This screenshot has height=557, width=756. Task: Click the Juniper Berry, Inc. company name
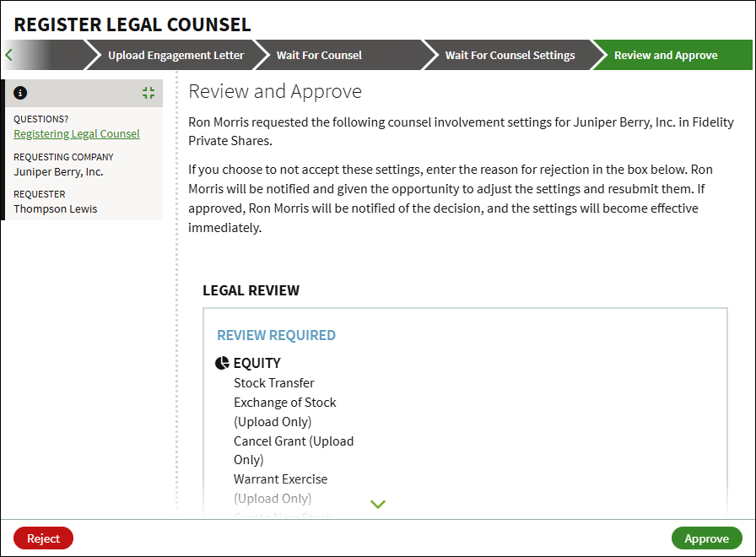[x=58, y=171]
